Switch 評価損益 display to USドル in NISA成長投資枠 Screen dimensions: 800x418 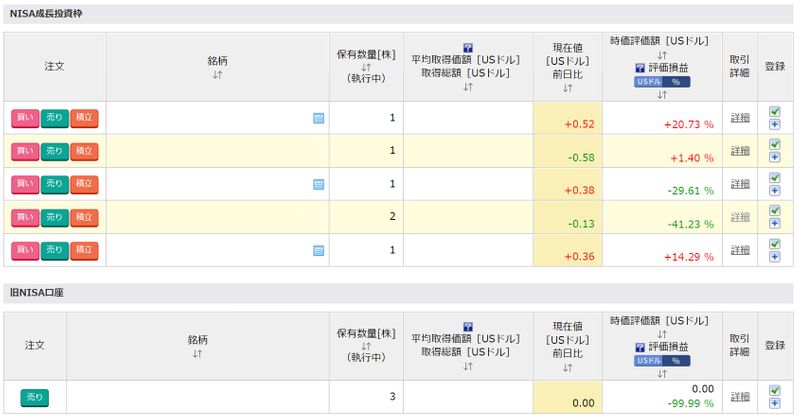tap(649, 82)
